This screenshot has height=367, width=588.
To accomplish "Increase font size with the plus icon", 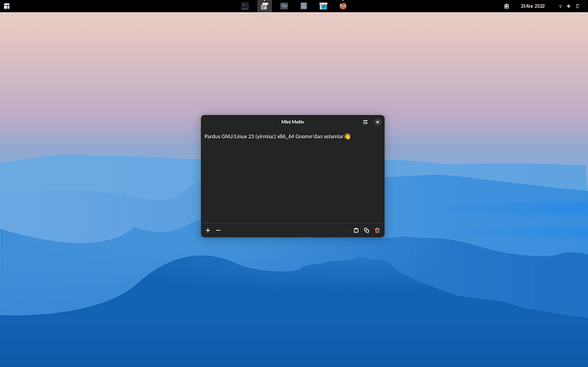I will click(x=208, y=230).
